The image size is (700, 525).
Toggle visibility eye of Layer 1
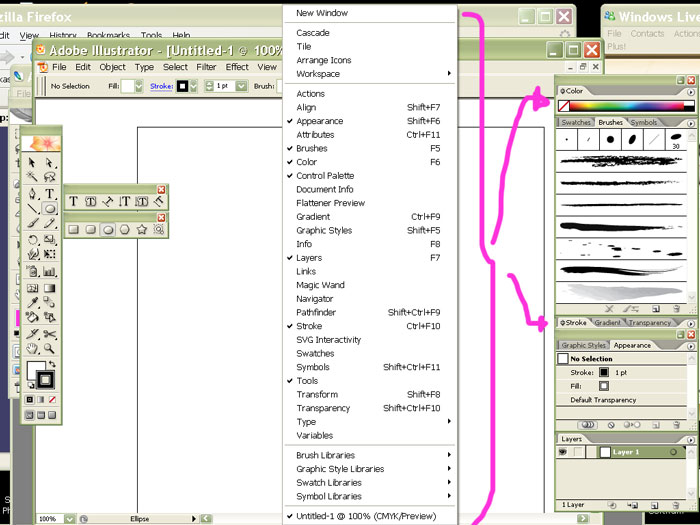pyautogui.click(x=562, y=452)
